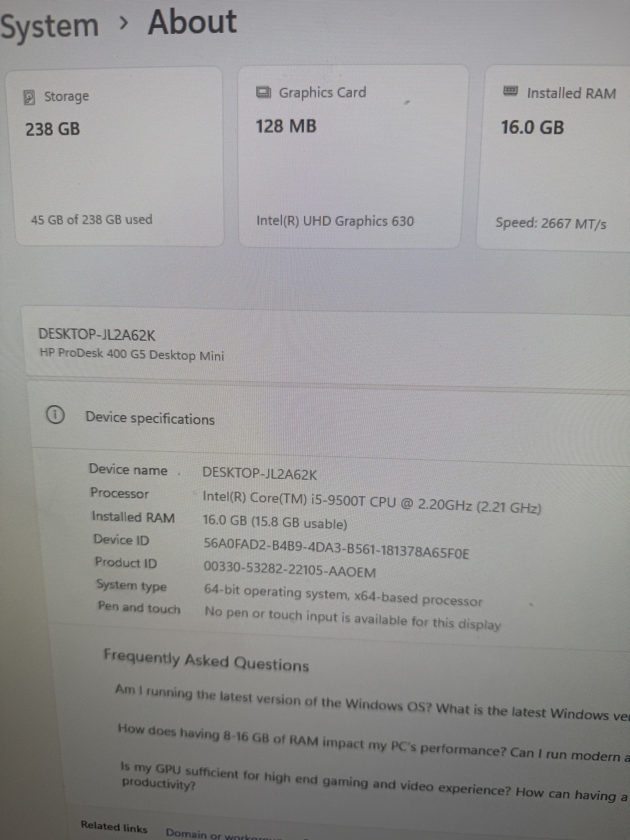
Task: Click the Intel UHD Graphics 630 label
Action: pyautogui.click(x=335, y=221)
